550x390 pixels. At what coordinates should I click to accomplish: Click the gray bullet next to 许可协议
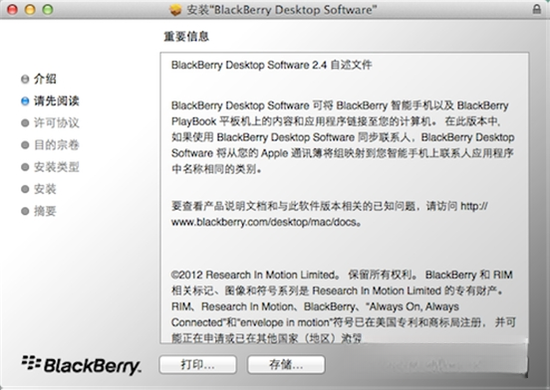(x=25, y=123)
